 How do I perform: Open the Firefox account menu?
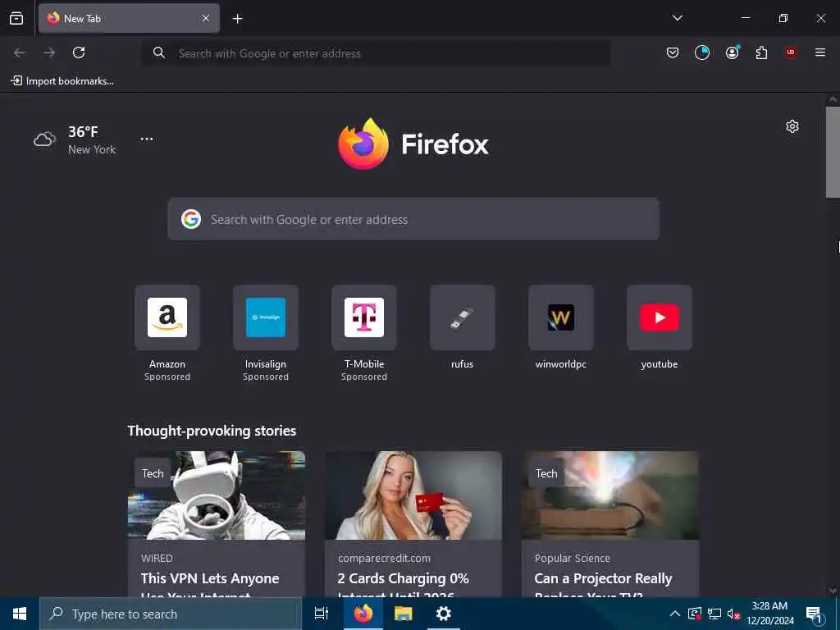tap(732, 52)
